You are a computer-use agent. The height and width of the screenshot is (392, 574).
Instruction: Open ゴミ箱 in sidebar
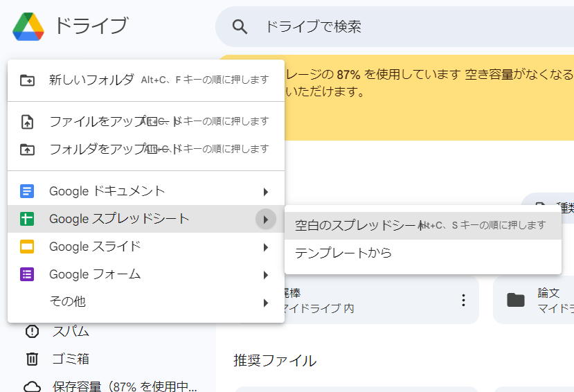pyautogui.click(x=71, y=359)
